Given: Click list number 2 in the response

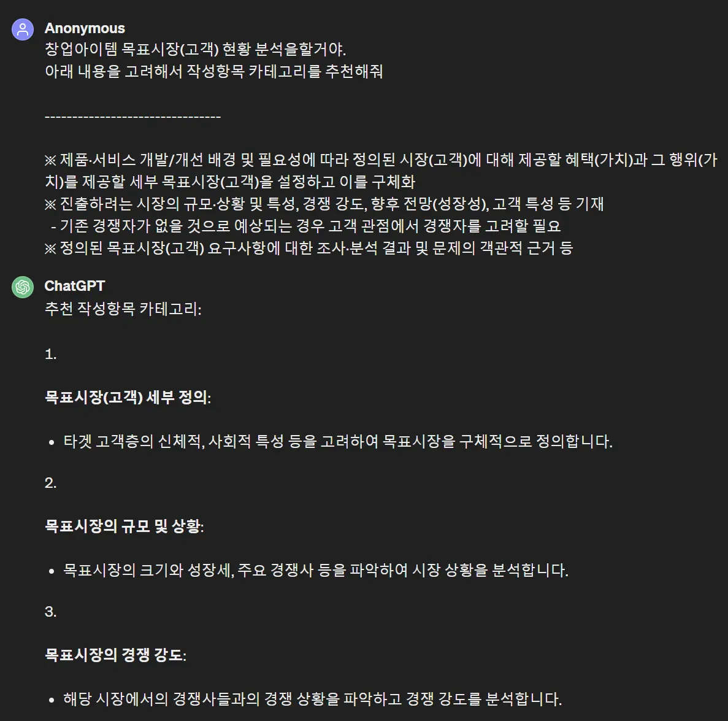Looking at the screenshot, I should [x=51, y=483].
